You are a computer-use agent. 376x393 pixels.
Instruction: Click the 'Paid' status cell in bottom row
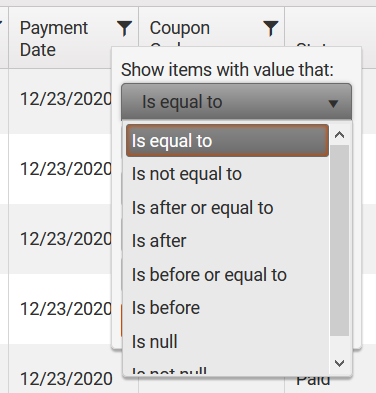(313, 381)
